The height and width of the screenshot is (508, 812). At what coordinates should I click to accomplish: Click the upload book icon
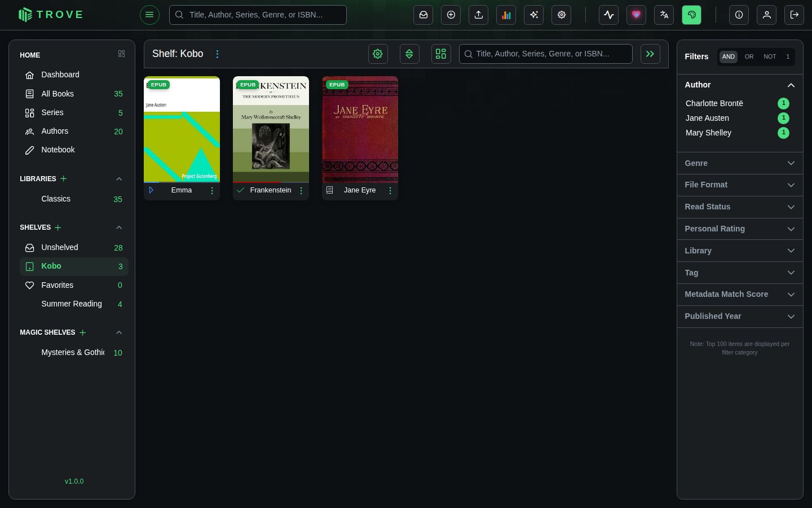(x=478, y=15)
